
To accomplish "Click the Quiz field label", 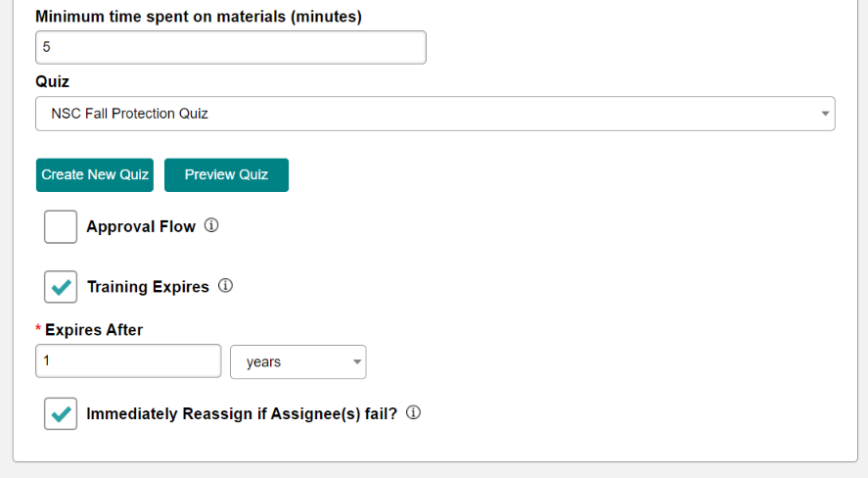I will pyautogui.click(x=53, y=82).
